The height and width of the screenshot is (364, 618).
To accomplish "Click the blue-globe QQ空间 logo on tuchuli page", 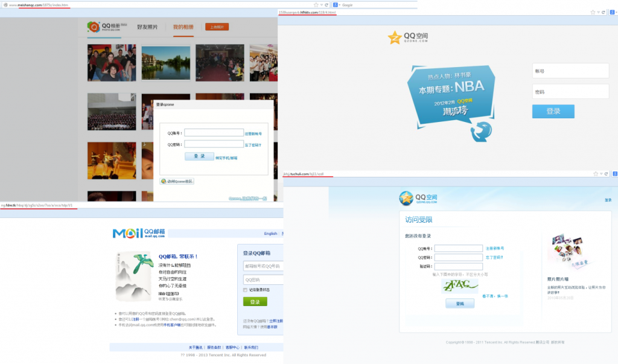I will 418,199.
